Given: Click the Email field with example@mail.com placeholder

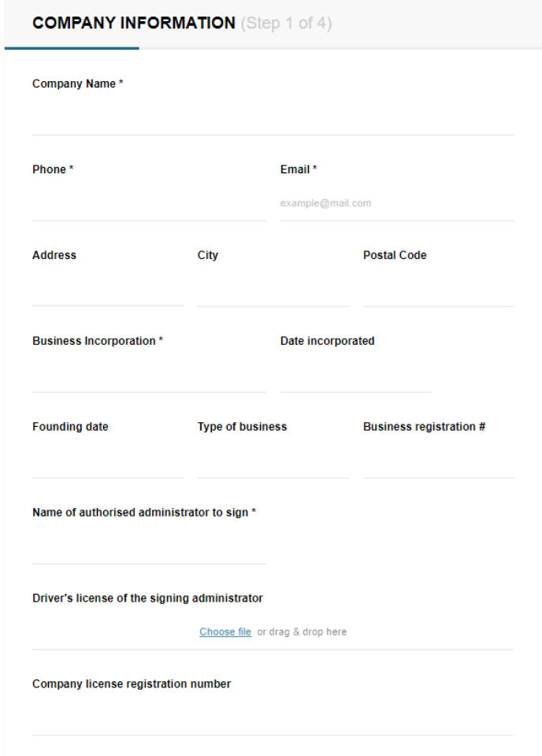Looking at the screenshot, I should (x=397, y=204).
